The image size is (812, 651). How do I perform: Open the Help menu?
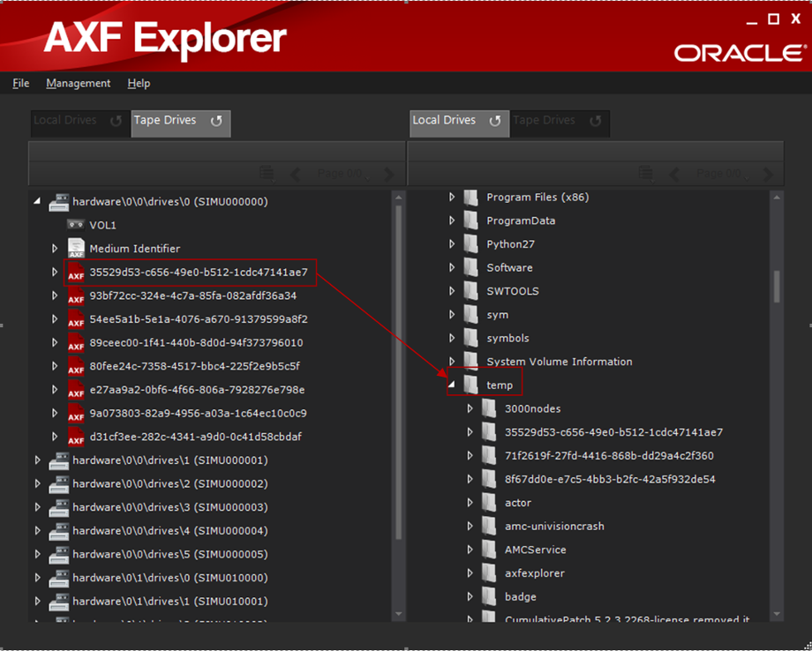[x=139, y=83]
